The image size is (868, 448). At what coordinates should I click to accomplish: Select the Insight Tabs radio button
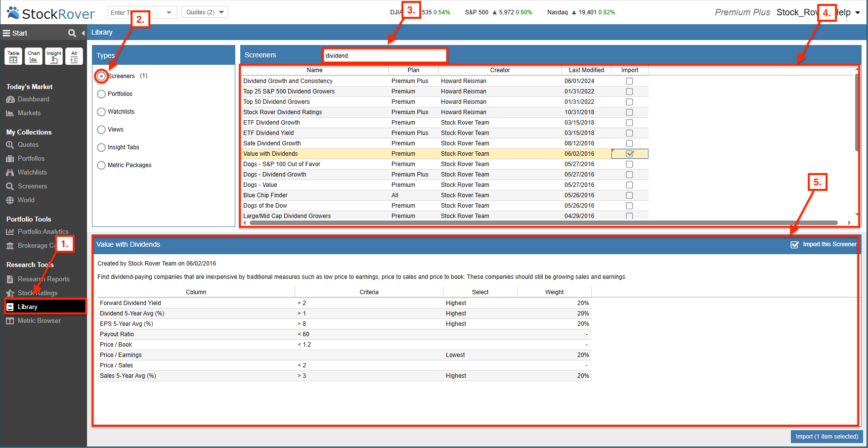point(101,147)
